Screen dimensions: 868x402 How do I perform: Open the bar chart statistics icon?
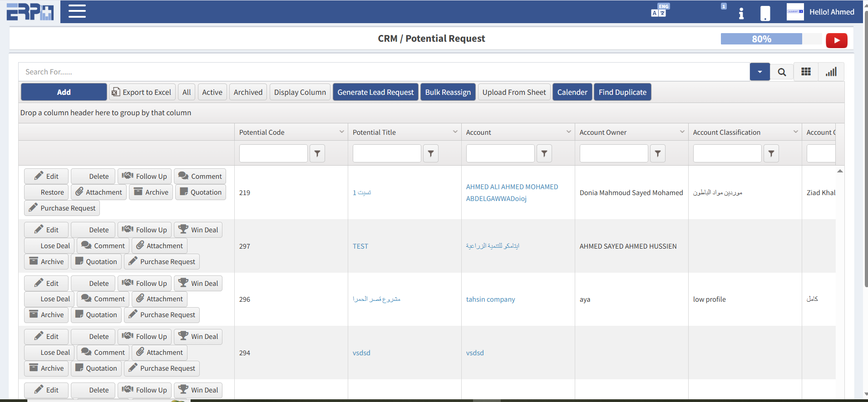point(831,72)
